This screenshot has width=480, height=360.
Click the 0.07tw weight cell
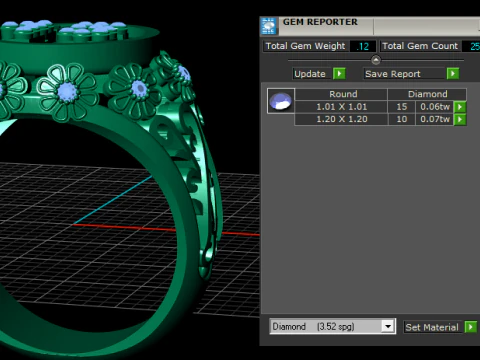tap(435, 119)
